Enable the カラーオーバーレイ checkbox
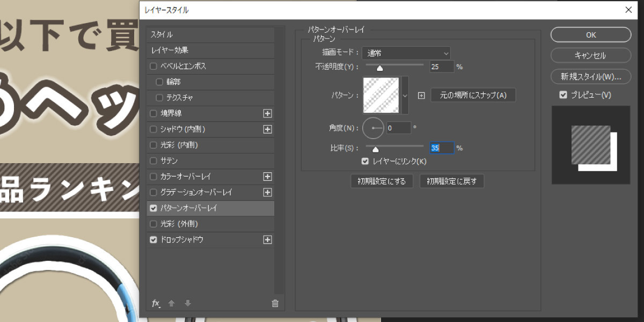This screenshot has width=644, height=322. [153, 177]
